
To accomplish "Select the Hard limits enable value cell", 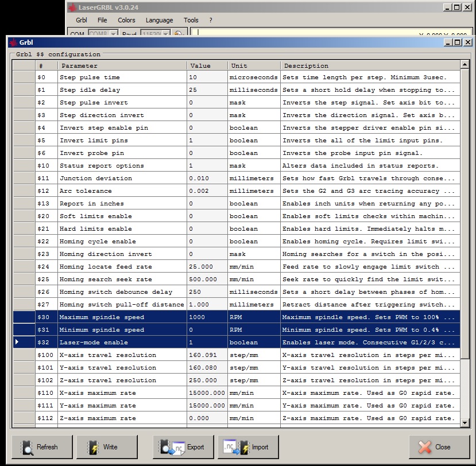I will (x=207, y=229).
